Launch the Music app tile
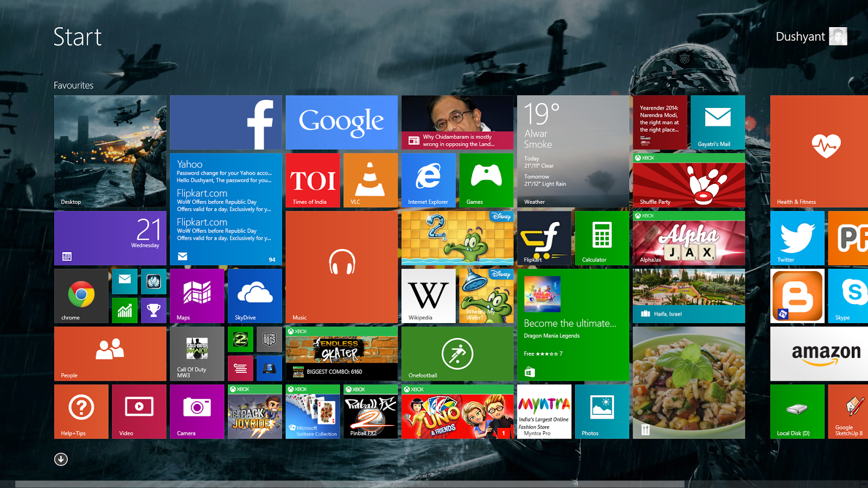Viewport: 868px width, 488px height. pyautogui.click(x=342, y=267)
